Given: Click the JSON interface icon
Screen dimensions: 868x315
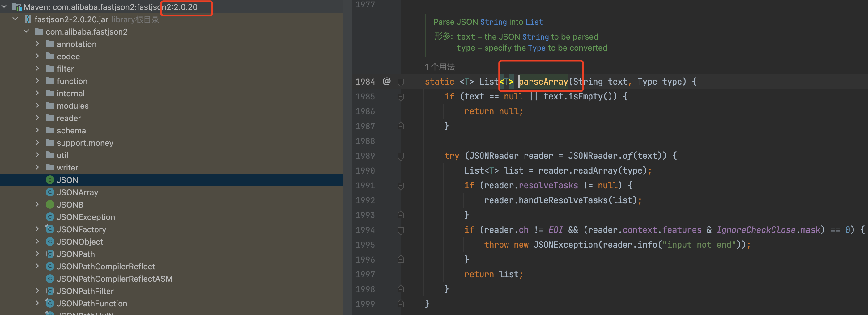Looking at the screenshot, I should 50,180.
